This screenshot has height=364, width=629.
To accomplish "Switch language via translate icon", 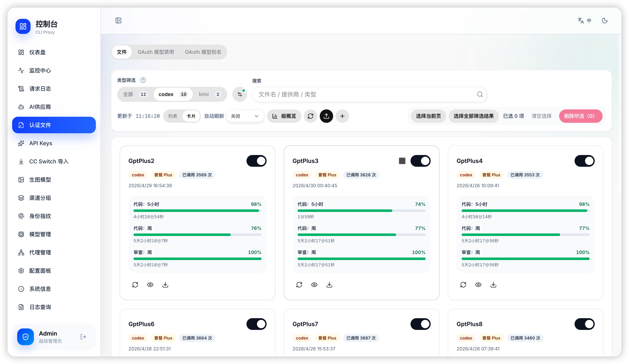I will (x=585, y=21).
